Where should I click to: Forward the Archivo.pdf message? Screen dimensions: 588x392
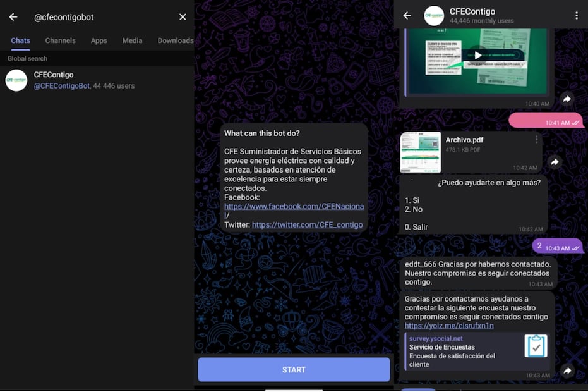point(555,162)
